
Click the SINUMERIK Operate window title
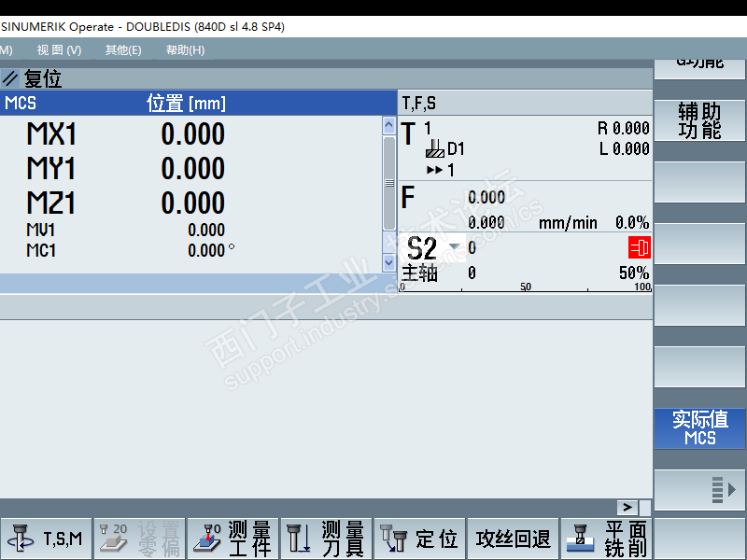pyautogui.click(x=143, y=27)
